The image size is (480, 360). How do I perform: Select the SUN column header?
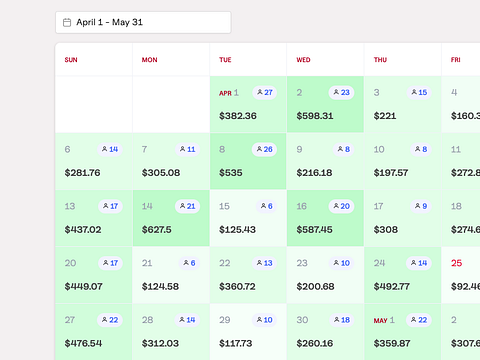coord(71,60)
